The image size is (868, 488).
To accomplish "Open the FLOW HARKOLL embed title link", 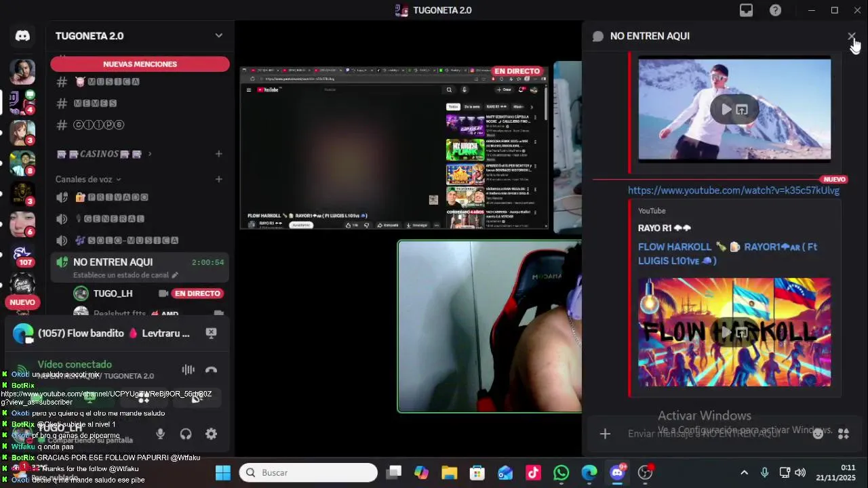I will [x=728, y=253].
